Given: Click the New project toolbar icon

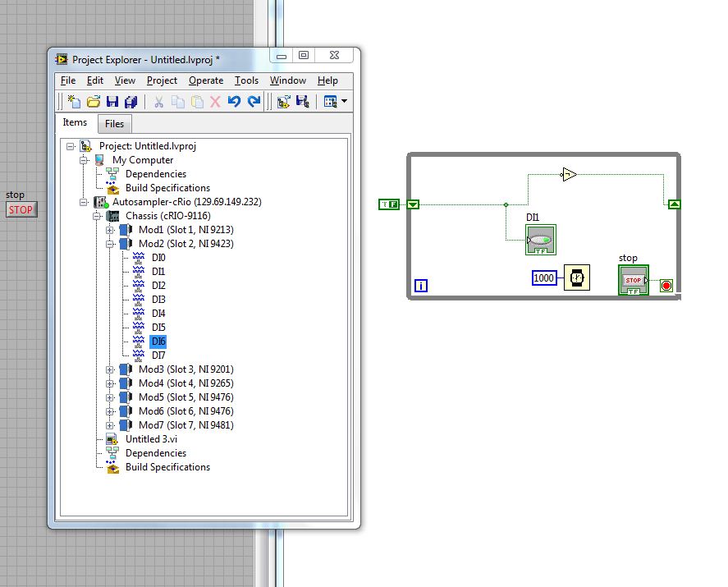Looking at the screenshot, I should pyautogui.click(x=74, y=102).
